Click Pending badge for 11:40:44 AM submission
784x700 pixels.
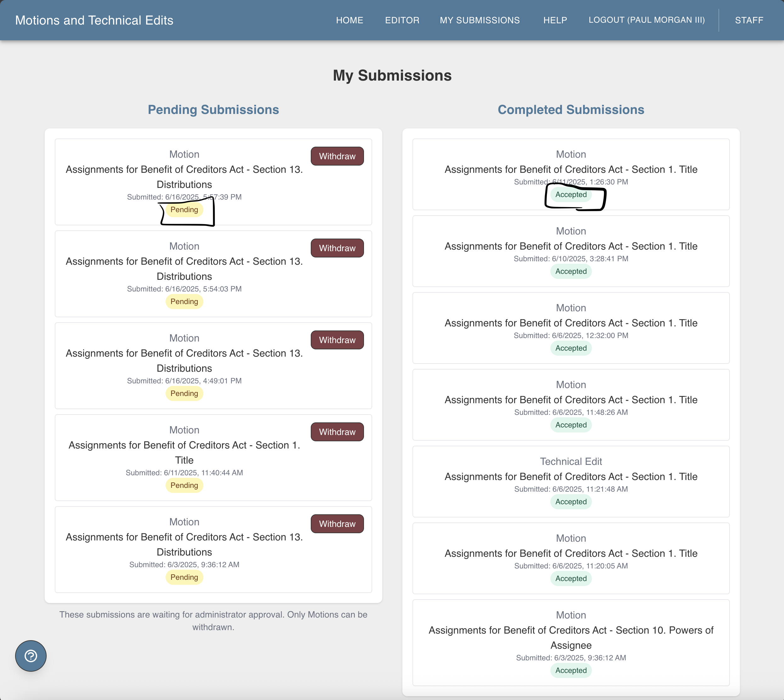point(184,485)
